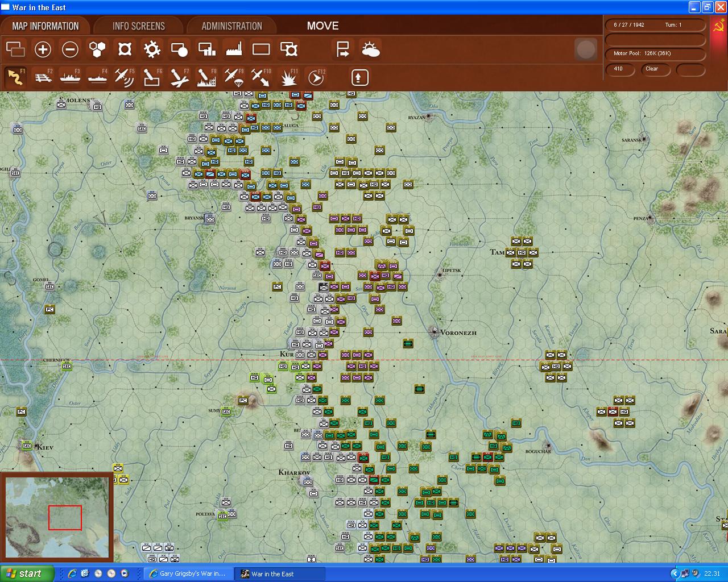
Task: Click the rectangle with bar chart icon
Action: (x=206, y=49)
